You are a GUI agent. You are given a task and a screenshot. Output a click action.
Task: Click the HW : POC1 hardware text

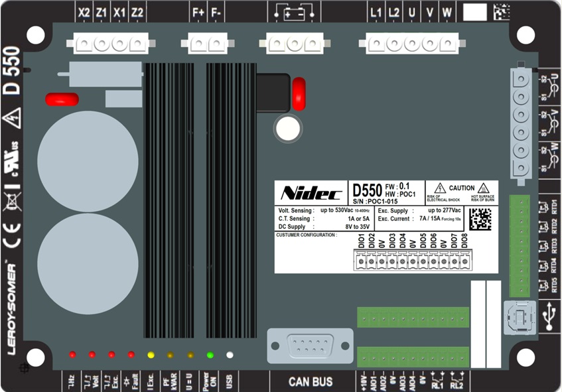(x=400, y=194)
